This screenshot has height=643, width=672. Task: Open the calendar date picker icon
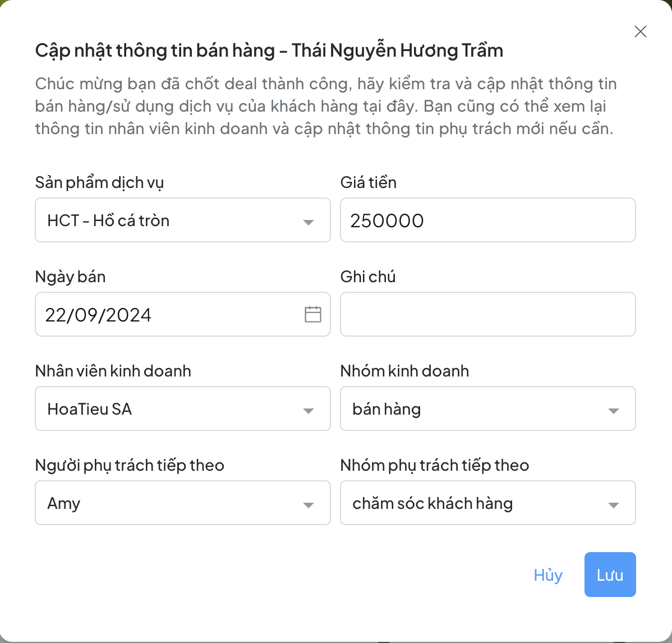pyautogui.click(x=312, y=314)
